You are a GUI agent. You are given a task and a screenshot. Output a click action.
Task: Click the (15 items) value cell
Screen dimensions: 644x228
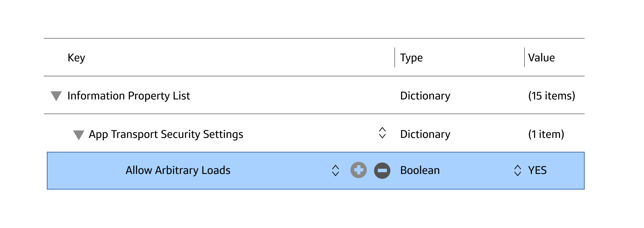coord(551,96)
